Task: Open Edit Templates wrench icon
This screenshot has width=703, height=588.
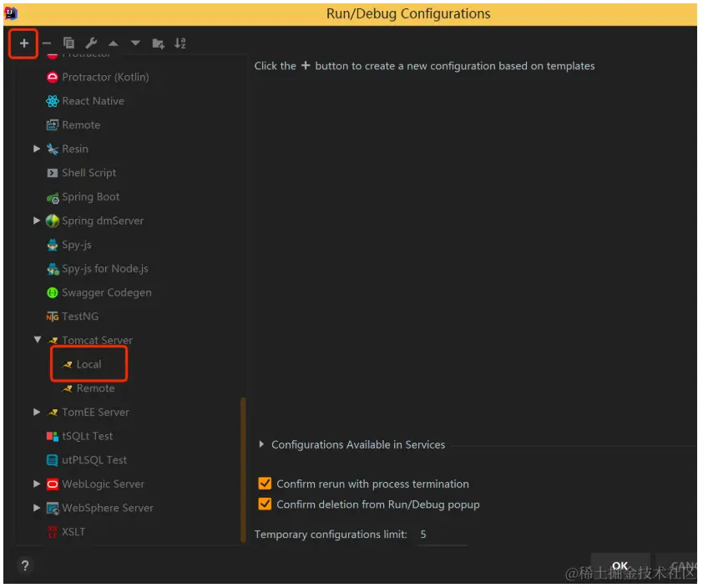Action: pyautogui.click(x=91, y=43)
